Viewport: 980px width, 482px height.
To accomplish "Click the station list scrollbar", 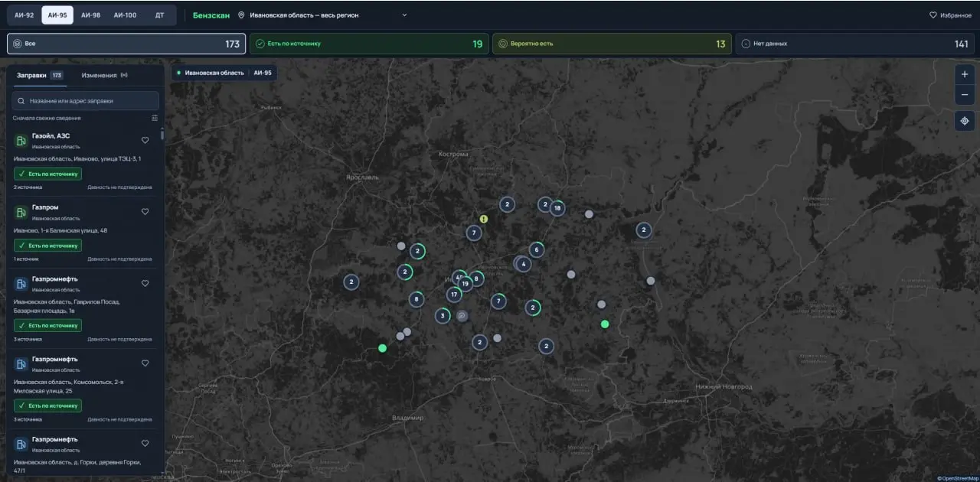I will pos(162,135).
